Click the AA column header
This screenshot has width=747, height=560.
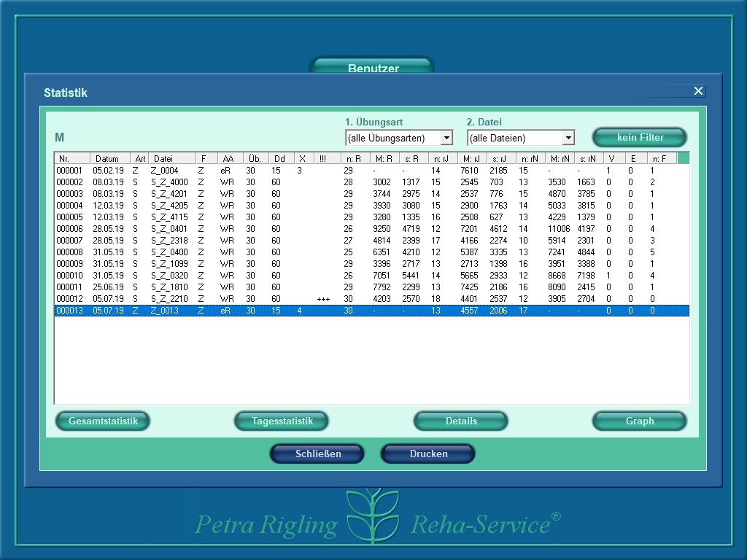tap(231, 158)
